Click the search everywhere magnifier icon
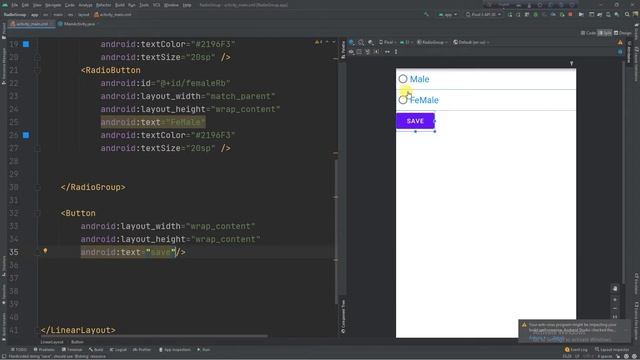The height and width of the screenshot is (360, 640). pyautogui.click(x=627, y=14)
